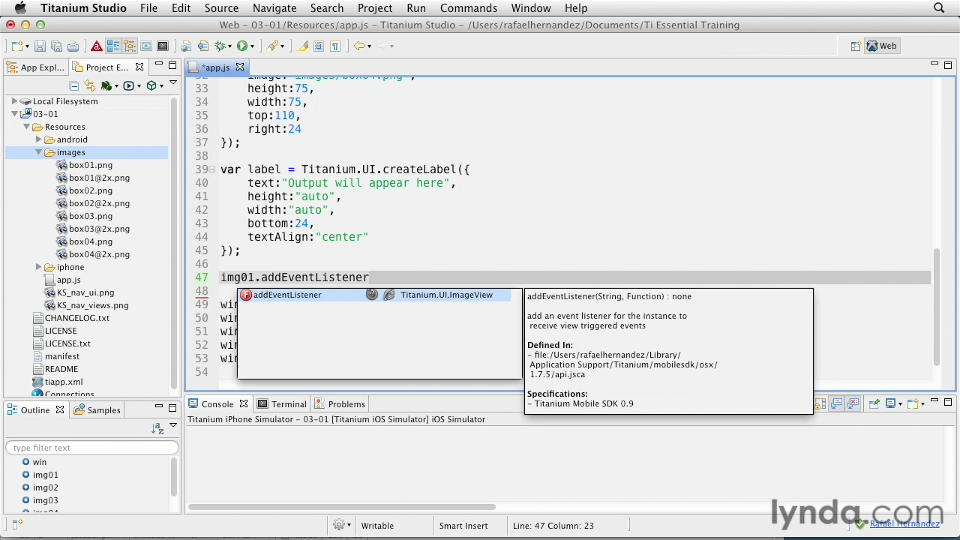Go back with the yellow arrow icon
The image size is (960, 540).
point(359,46)
